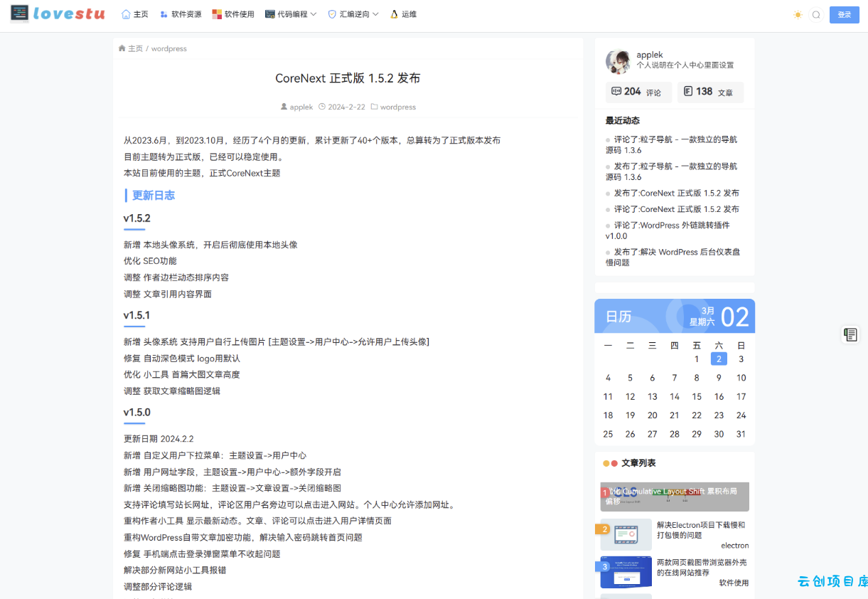Screen dimensions: 868x599
Task: Click line 优化 SEO功能
Action: coord(150,261)
